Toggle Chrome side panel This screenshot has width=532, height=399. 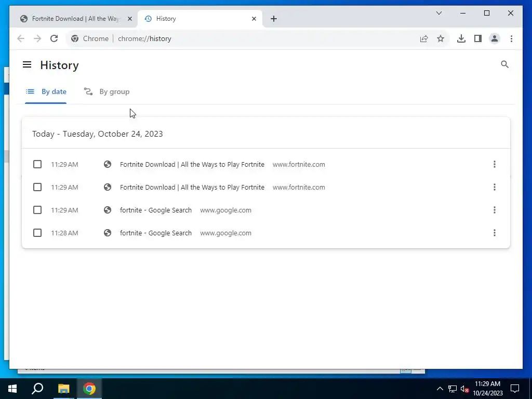[478, 38]
